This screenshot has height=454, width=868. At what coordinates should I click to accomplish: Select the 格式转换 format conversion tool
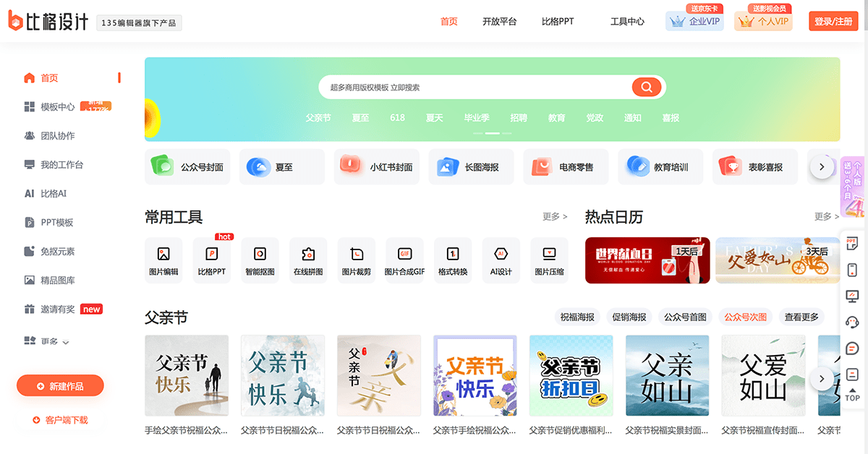[452, 260]
